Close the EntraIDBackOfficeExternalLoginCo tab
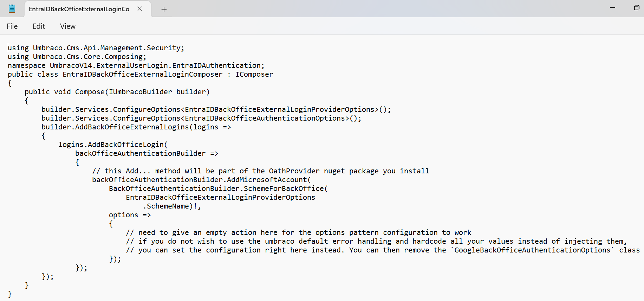 tap(140, 9)
